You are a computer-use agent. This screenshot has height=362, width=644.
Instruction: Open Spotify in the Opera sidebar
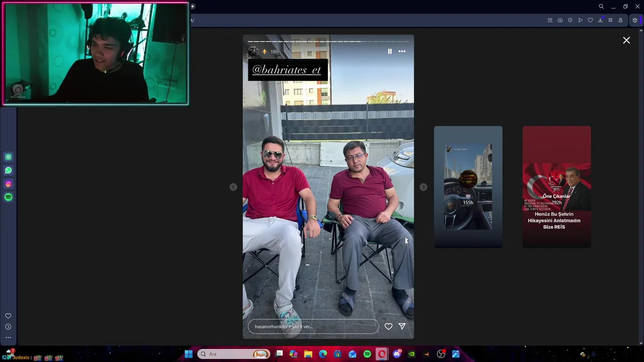[x=8, y=197]
